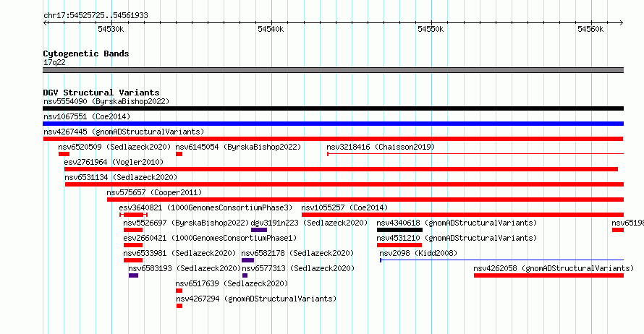Click the nsv5526697 (ByrskaBishop2022) label

[186, 223]
